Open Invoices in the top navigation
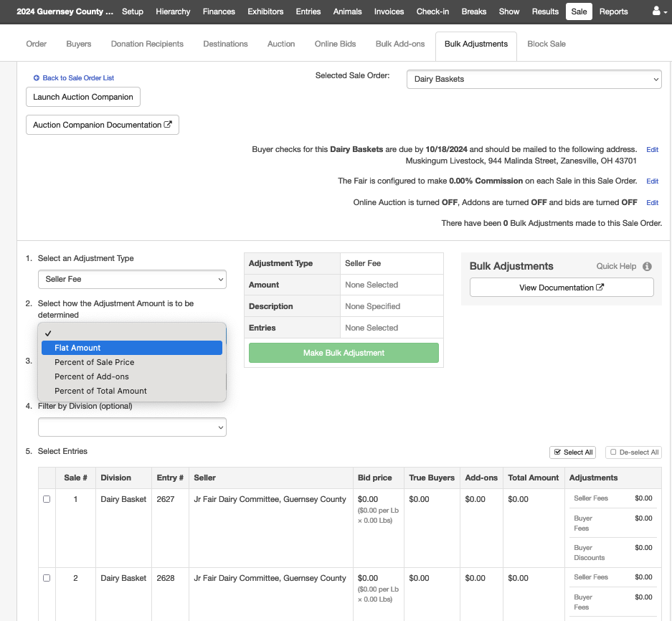 coord(389,11)
